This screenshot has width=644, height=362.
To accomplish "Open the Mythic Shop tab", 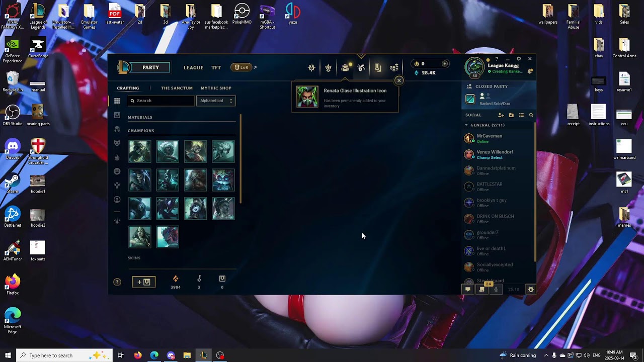I will coord(216,88).
